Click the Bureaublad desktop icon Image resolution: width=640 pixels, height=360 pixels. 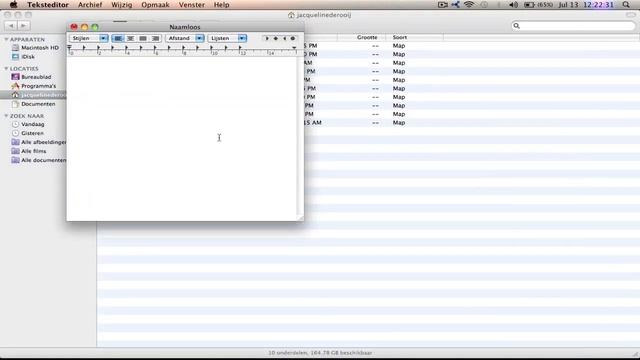pyautogui.click(x=16, y=77)
